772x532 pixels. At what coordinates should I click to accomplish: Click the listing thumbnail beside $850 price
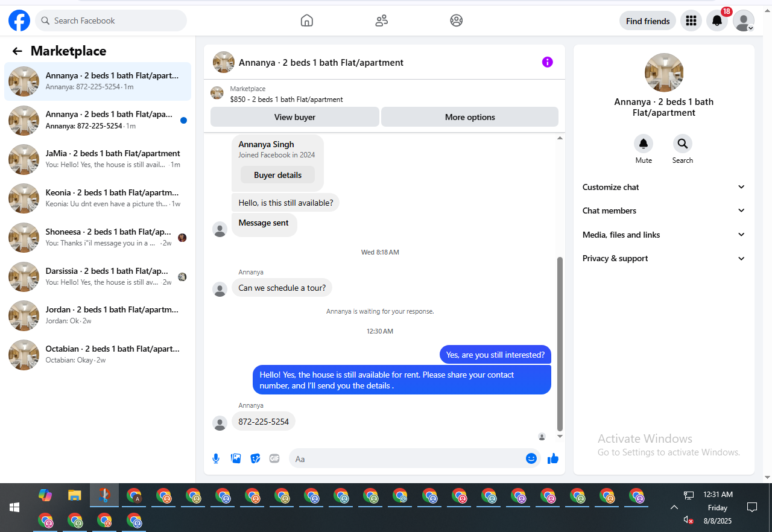tap(217, 93)
